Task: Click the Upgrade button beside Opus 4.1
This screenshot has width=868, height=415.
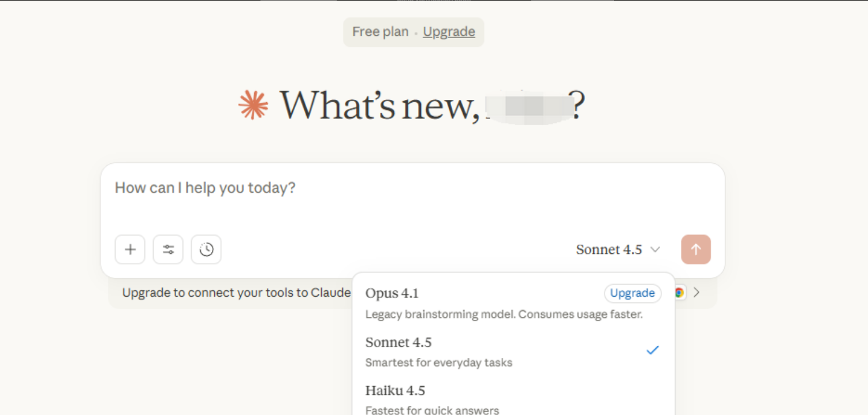Action: coord(632,293)
